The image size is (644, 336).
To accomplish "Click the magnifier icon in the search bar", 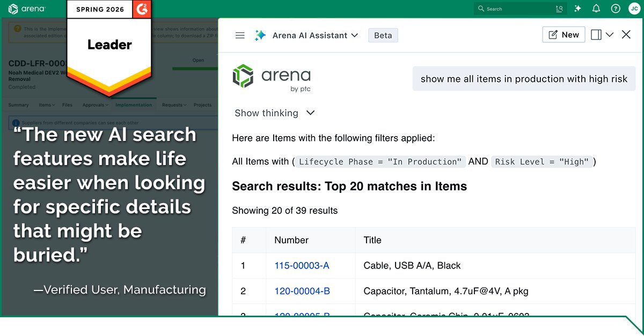I will [x=481, y=9].
